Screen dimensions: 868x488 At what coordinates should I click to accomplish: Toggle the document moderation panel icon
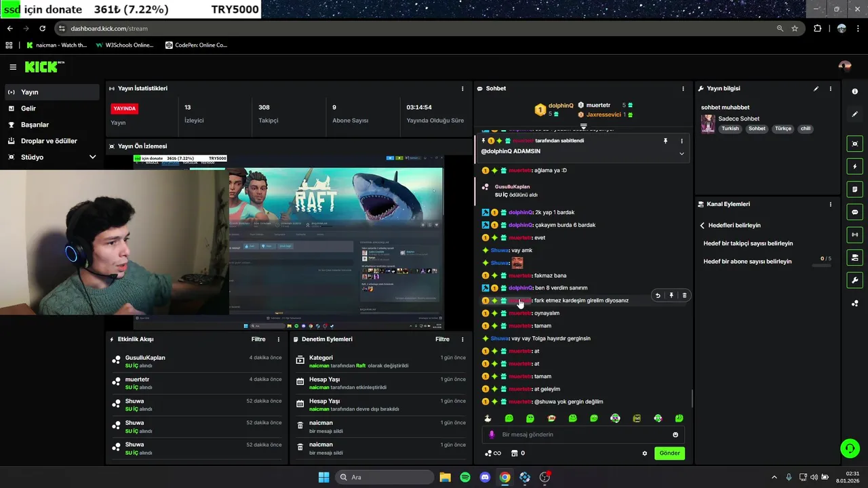tap(854, 189)
